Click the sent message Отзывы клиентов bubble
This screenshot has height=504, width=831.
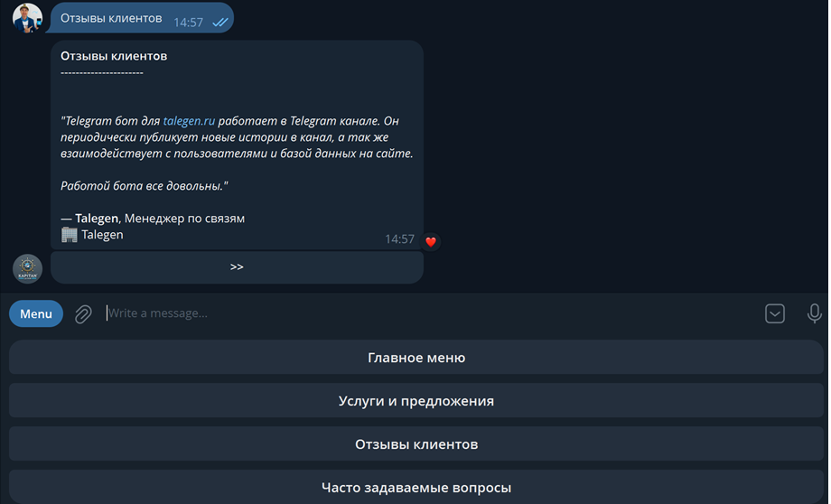pyautogui.click(x=142, y=18)
